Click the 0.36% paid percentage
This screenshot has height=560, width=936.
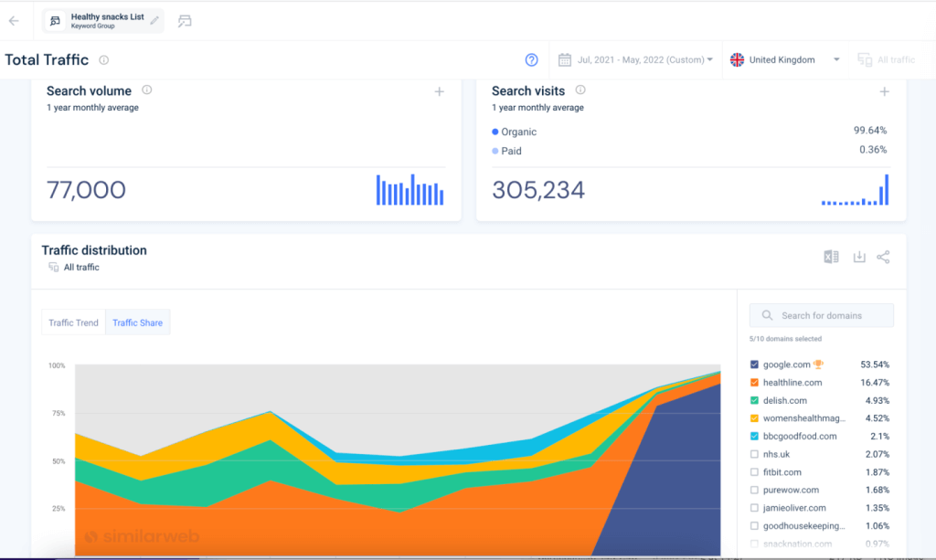pyautogui.click(x=873, y=149)
